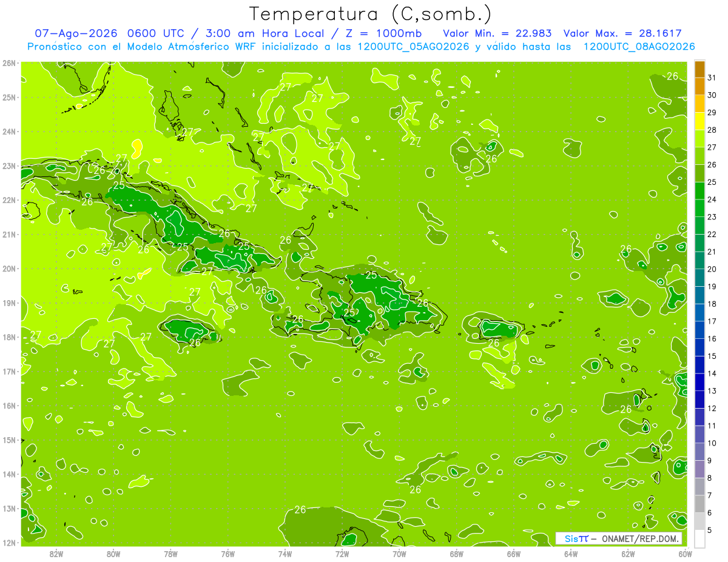The height and width of the screenshot is (562, 728).
Task: Click the "68W" longitude axis label
Action: (456, 554)
